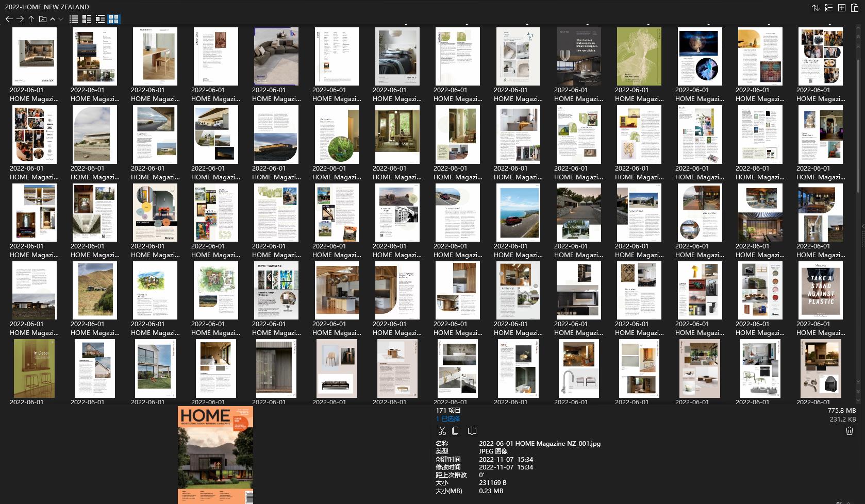Switch to details view layout
Image resolution: width=865 pixels, height=504 pixels.
coord(87,19)
